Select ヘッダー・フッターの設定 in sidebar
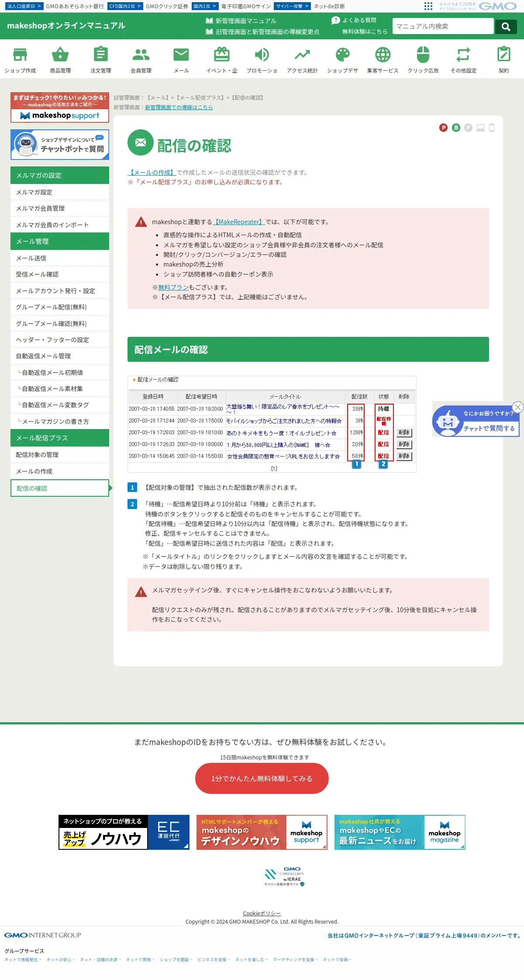The image size is (524, 980). point(60,340)
